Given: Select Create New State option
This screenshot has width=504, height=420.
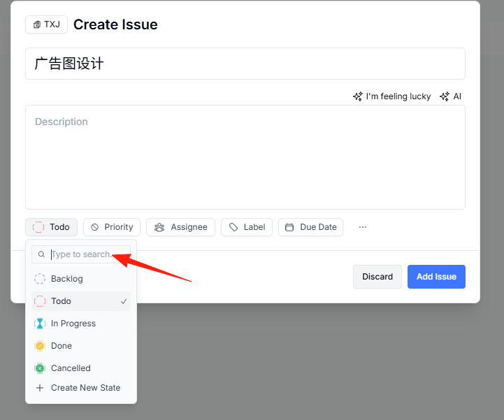Looking at the screenshot, I should 81,388.
